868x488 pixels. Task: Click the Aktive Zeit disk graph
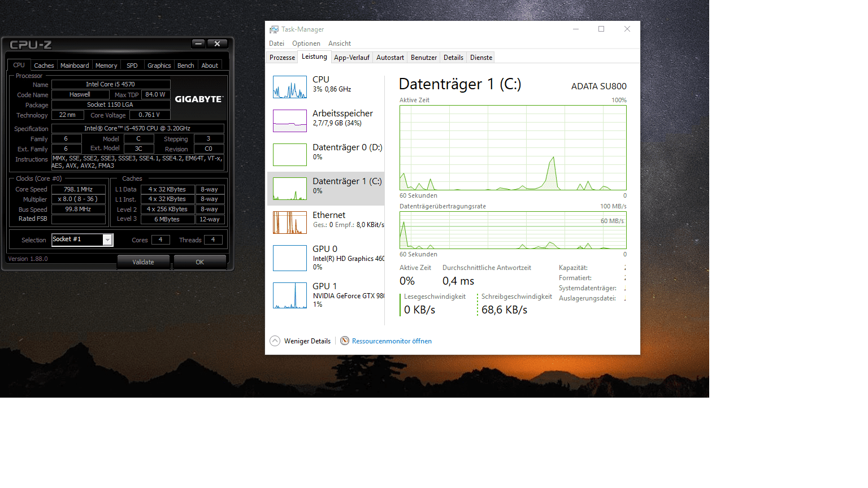[x=513, y=147]
